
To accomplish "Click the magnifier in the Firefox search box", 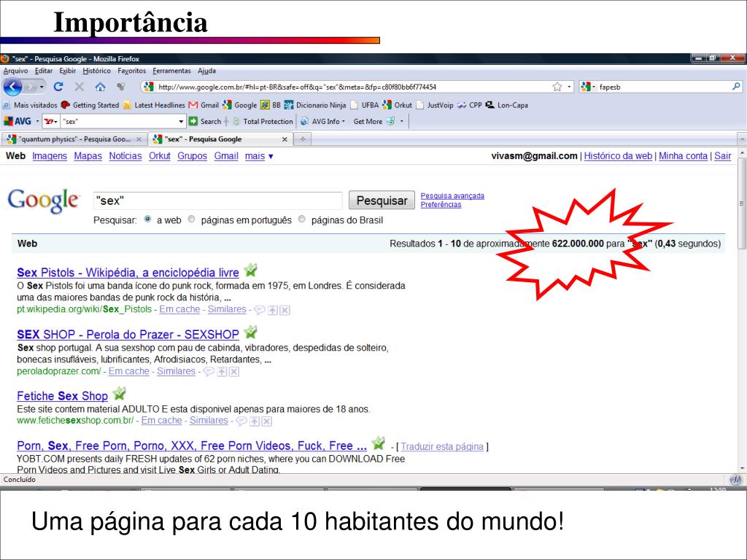I will (736, 87).
